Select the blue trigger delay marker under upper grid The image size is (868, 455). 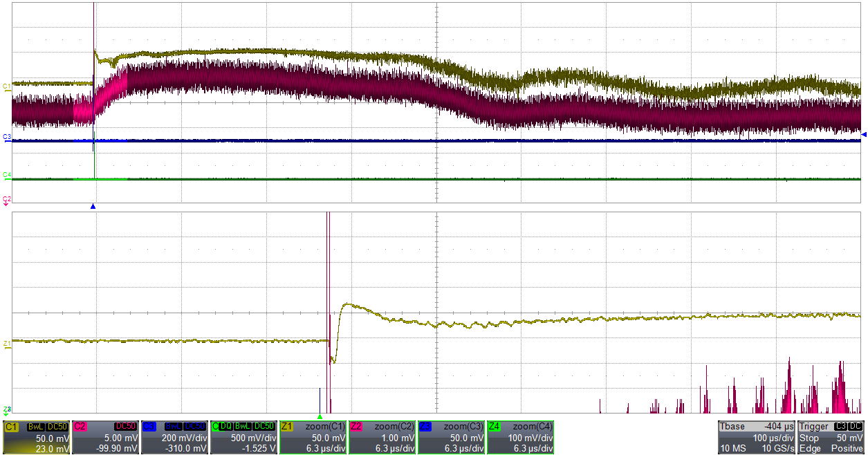click(x=93, y=206)
